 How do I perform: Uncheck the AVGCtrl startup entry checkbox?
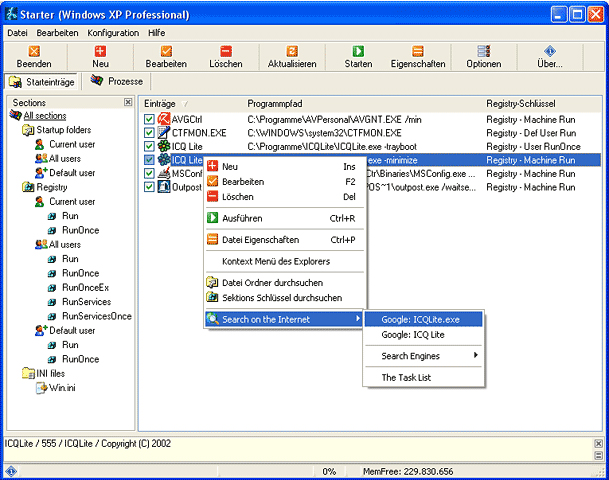[x=149, y=119]
